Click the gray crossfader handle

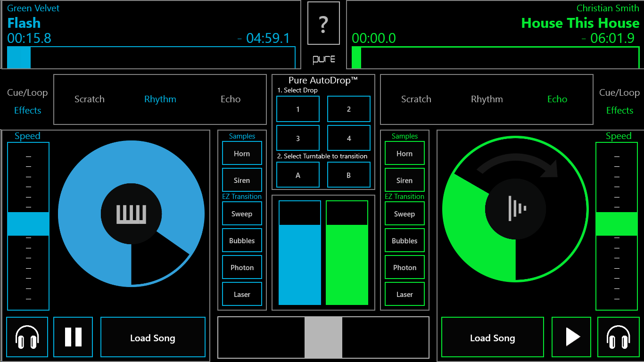pos(323,337)
